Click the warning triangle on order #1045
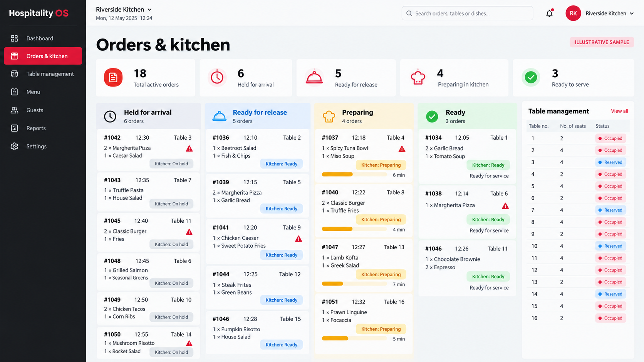This screenshot has width=644, height=362. coord(189,232)
